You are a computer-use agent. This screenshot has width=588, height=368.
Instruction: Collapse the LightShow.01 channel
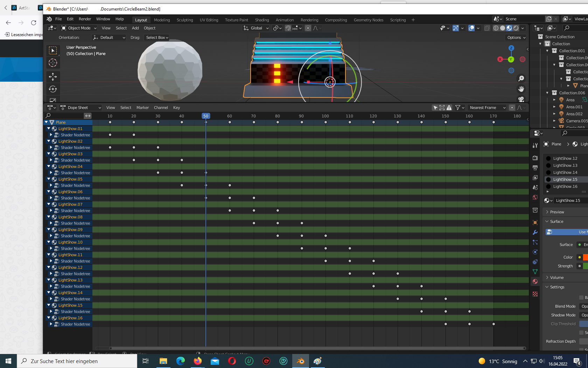tap(49, 129)
